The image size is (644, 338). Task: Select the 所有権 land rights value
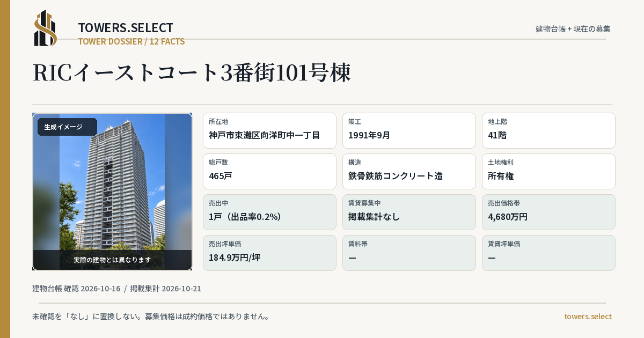(501, 176)
